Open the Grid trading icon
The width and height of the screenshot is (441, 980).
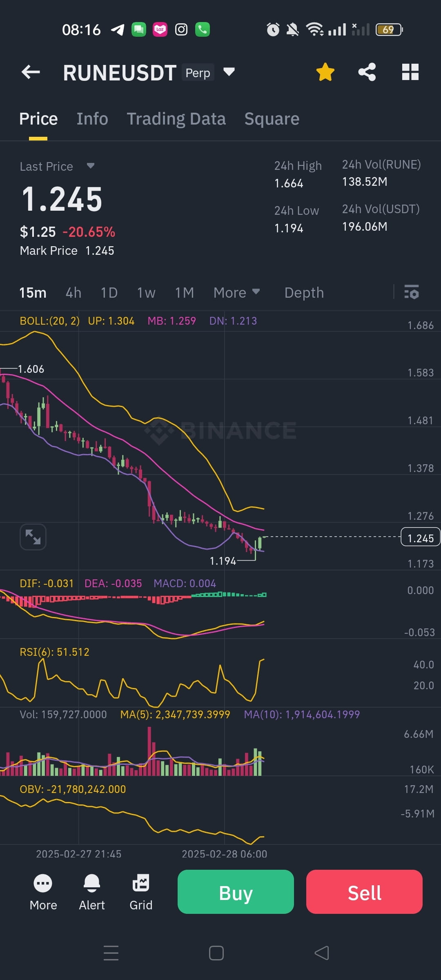click(x=141, y=893)
